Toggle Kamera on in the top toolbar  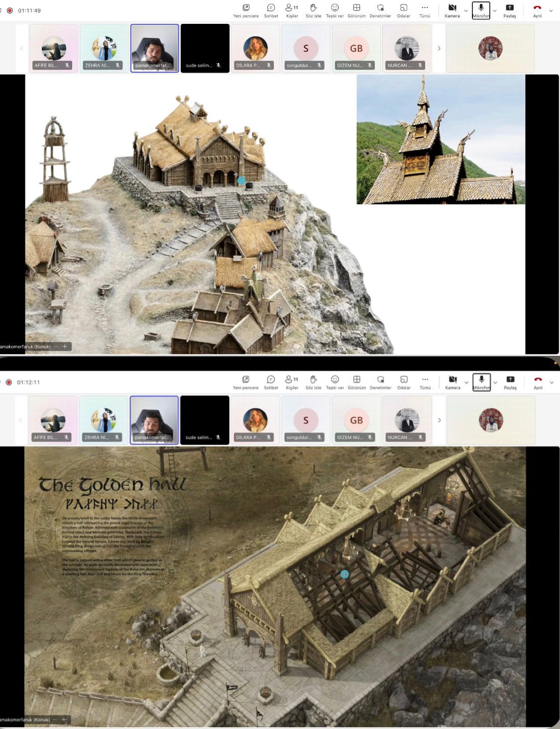pyautogui.click(x=452, y=10)
